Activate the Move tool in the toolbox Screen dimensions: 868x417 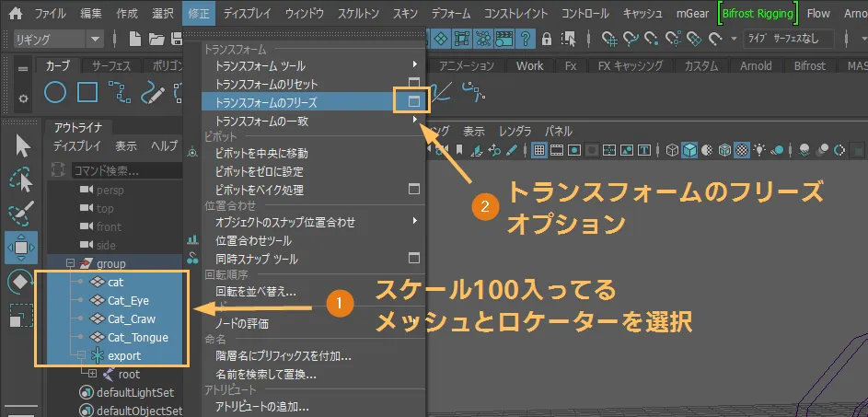21,248
